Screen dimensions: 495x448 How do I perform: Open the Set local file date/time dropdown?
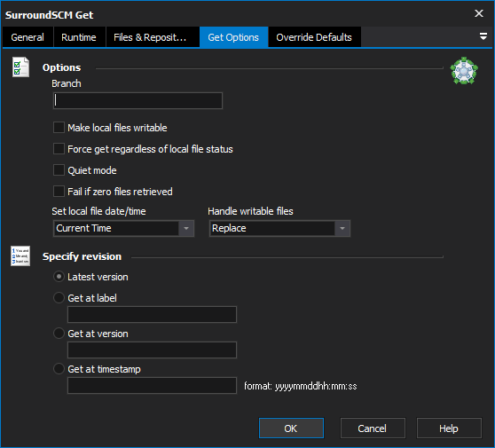tap(123, 228)
